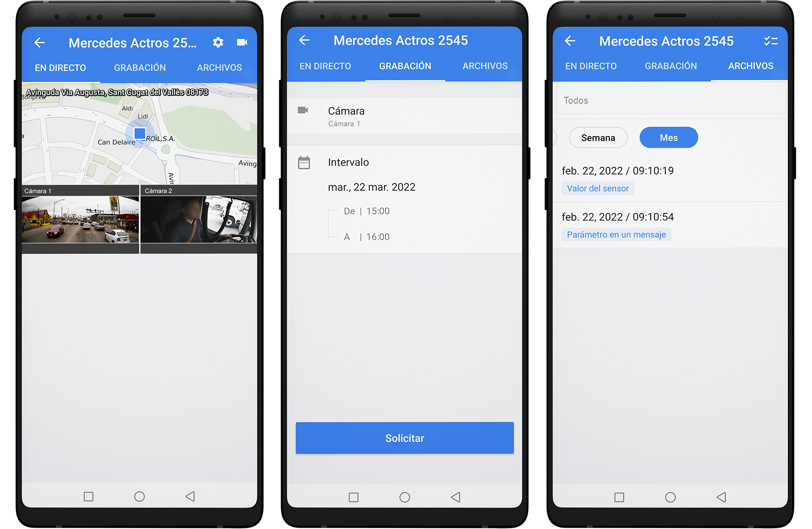812x529 pixels.
Task: Tap the checklist icon on Archivos screen
Action: click(770, 41)
